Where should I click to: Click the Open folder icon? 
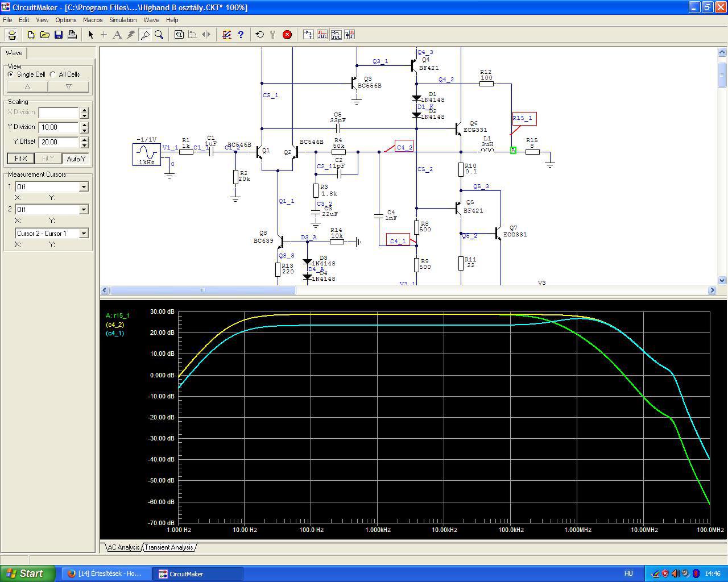click(44, 35)
